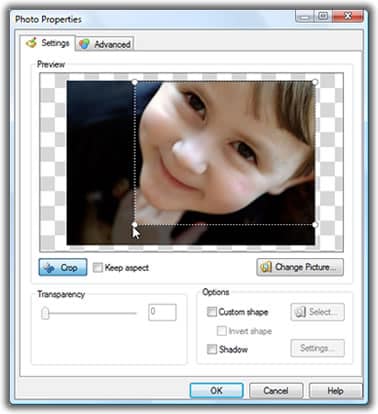Open the Advanced tab
Image resolution: width=378 pixels, height=414 pixels.
[x=105, y=44]
